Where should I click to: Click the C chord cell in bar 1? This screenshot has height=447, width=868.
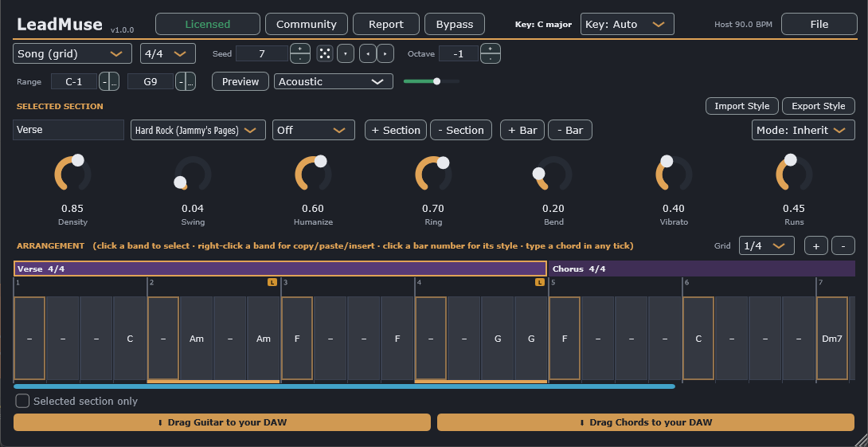click(130, 339)
